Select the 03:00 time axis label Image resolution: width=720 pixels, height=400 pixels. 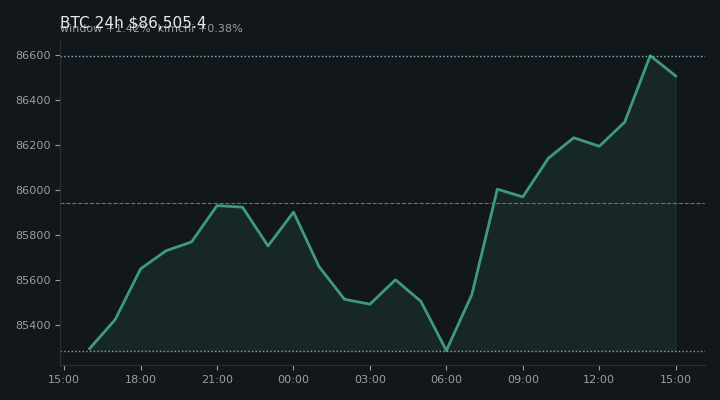[x=370, y=379]
